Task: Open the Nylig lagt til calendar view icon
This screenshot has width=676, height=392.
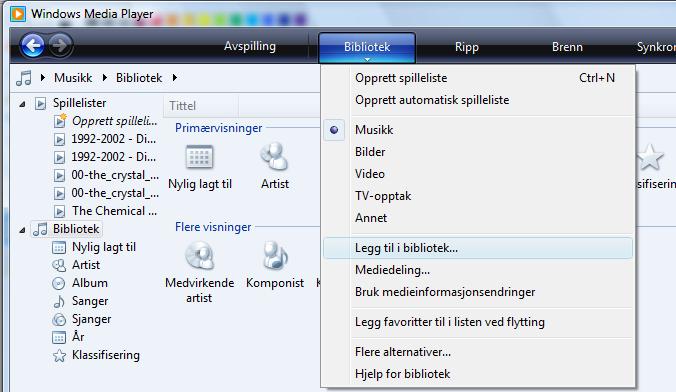Action: [199, 157]
